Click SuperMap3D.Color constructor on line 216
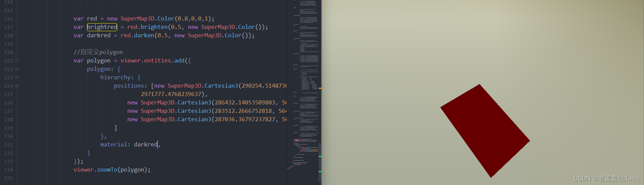 click(x=147, y=19)
